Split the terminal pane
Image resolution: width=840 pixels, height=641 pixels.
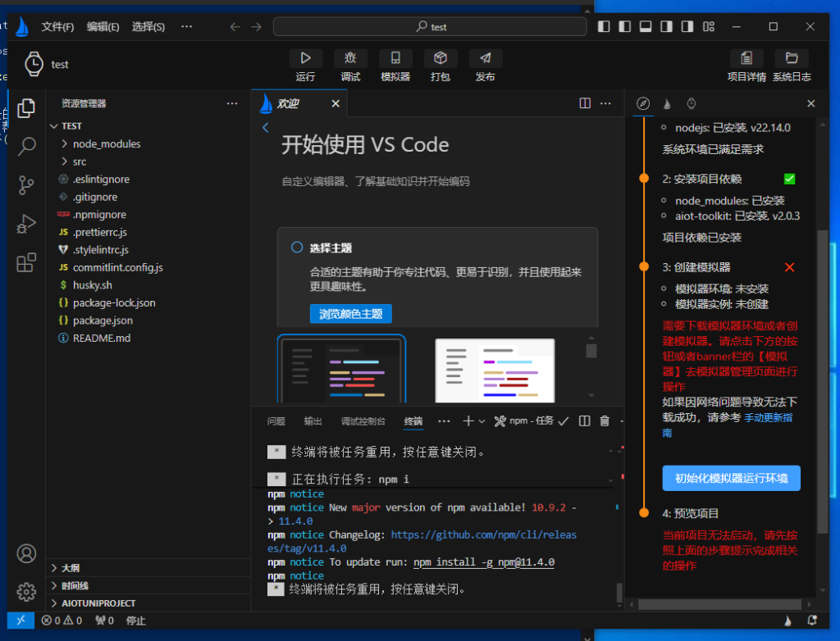pos(584,421)
